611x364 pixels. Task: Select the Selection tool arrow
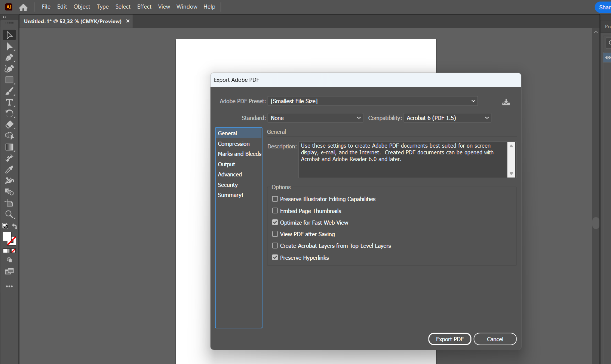point(9,35)
